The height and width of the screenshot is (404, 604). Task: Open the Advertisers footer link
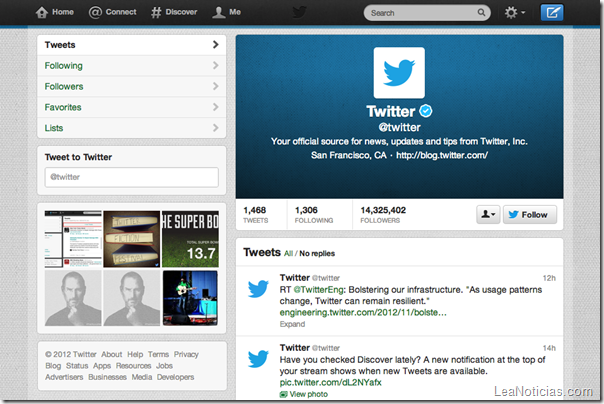(x=64, y=377)
